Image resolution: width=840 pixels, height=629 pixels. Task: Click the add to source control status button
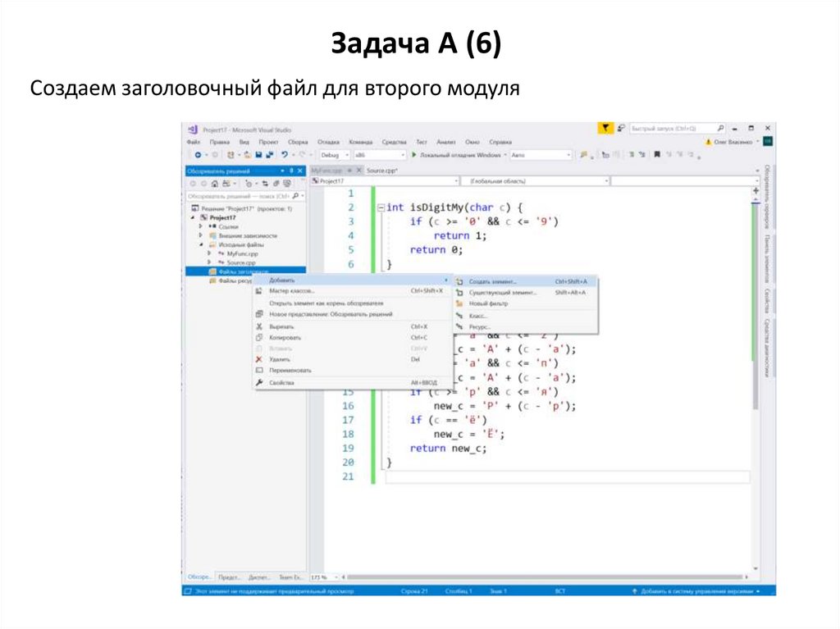point(696,591)
